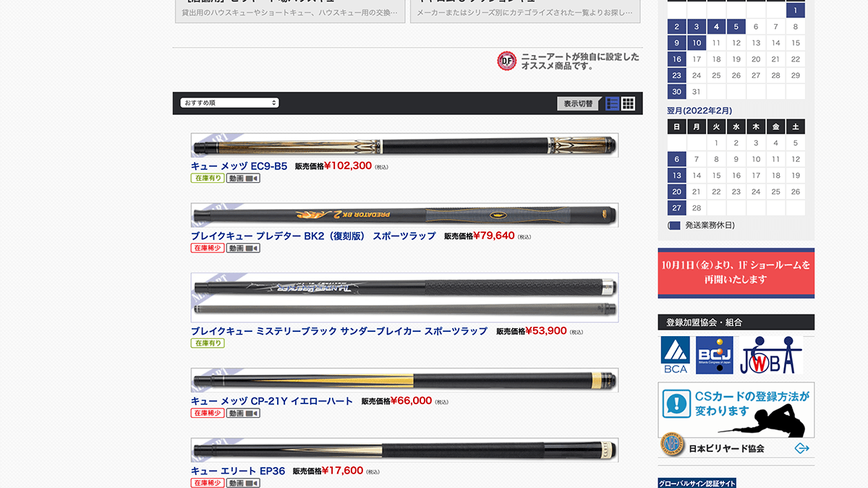Select day 28 in the February calendar
Screen dimensions: 868x488
click(697, 207)
